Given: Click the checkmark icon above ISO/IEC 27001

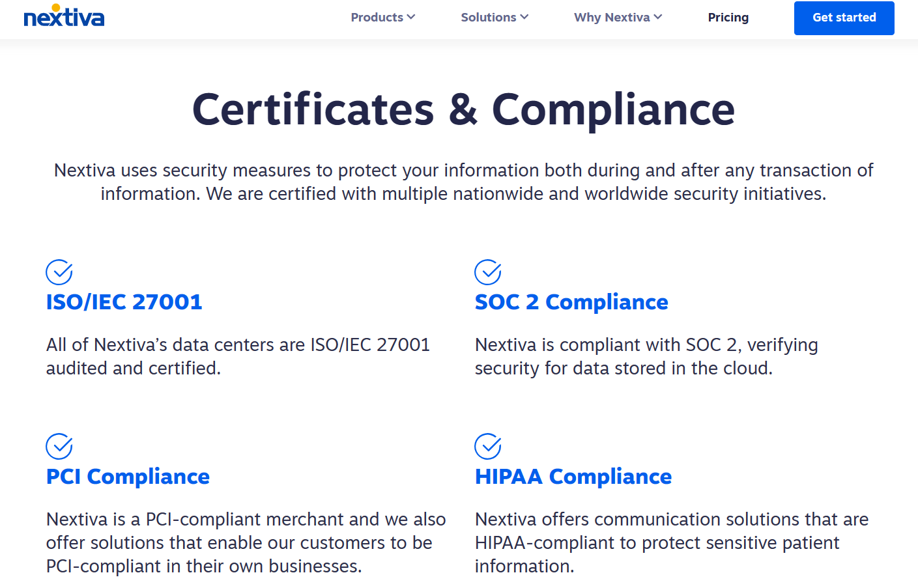Looking at the screenshot, I should 59,272.
